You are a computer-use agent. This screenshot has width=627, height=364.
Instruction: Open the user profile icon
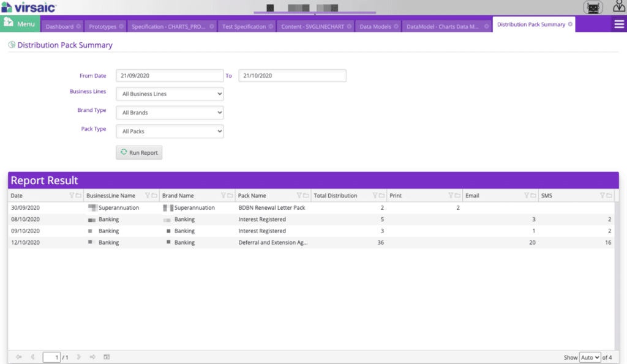point(619,7)
